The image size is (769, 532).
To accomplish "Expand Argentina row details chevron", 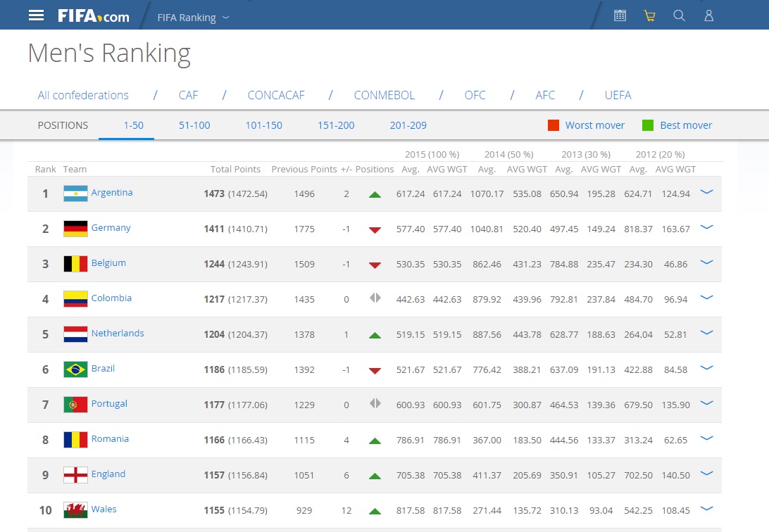I will tap(707, 192).
